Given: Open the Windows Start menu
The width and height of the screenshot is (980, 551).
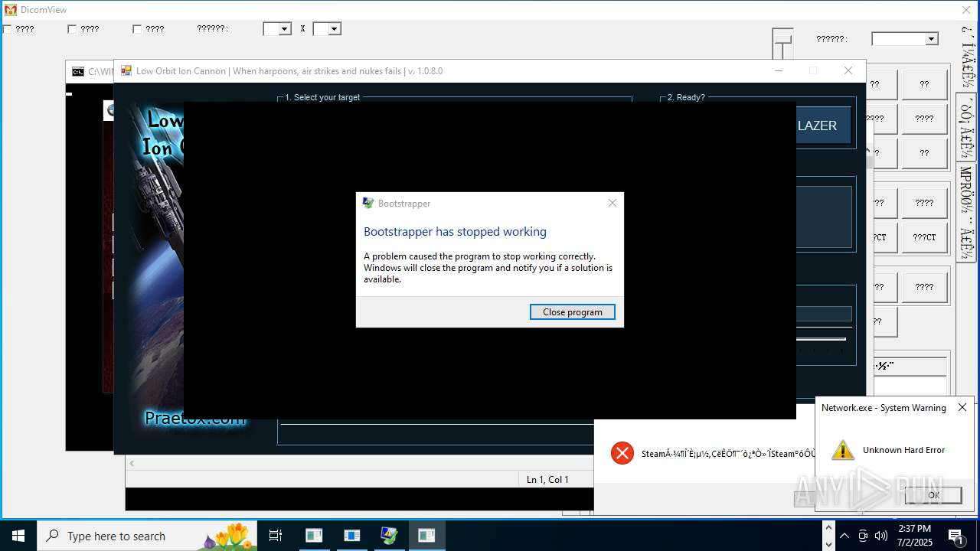Looking at the screenshot, I should click(18, 536).
